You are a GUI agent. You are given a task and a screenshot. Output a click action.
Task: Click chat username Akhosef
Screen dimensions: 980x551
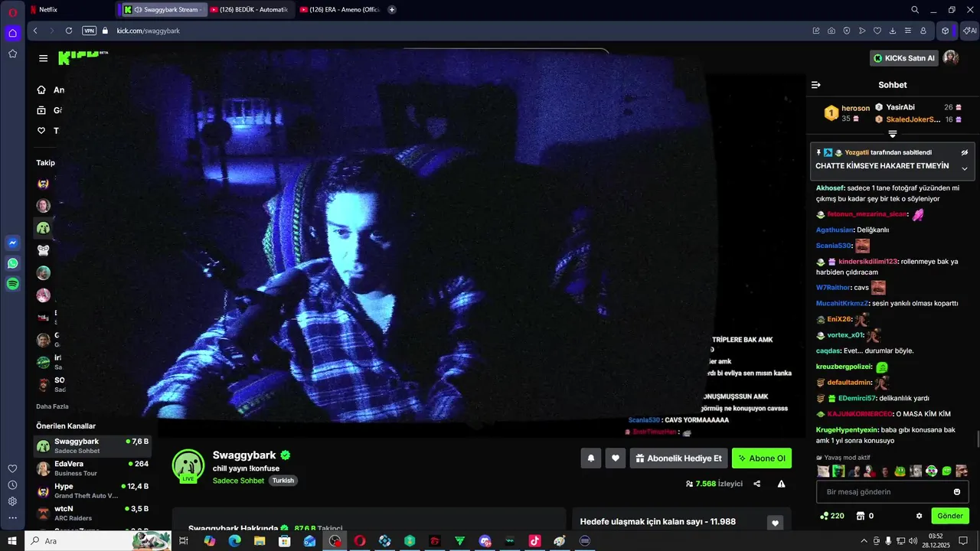click(x=830, y=187)
